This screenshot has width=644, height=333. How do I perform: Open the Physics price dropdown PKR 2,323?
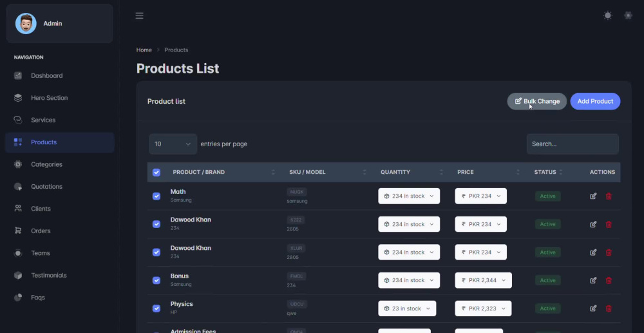[484, 309]
